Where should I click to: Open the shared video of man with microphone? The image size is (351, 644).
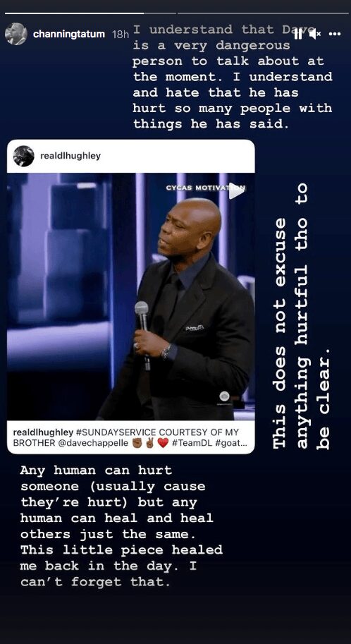coord(131,296)
